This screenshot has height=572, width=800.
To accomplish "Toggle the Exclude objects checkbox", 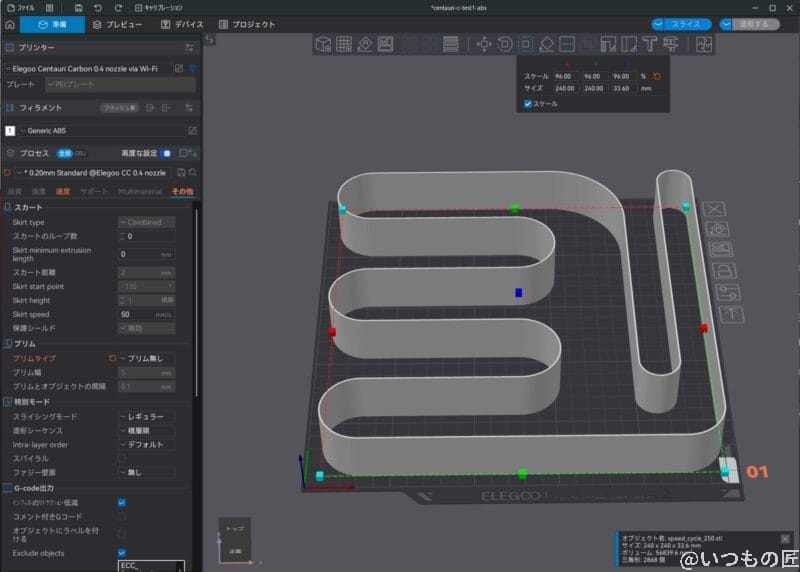I will [x=122, y=553].
